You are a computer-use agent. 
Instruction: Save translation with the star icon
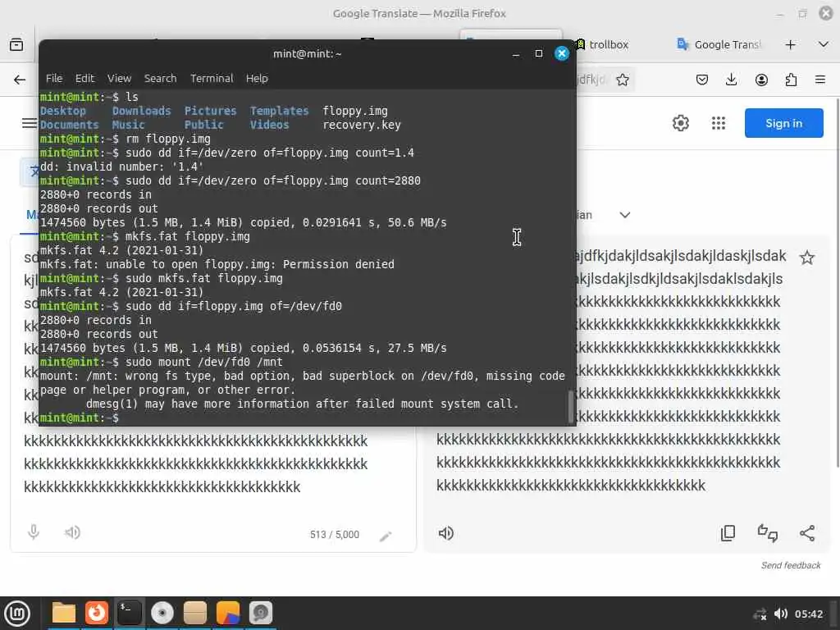coord(807,258)
